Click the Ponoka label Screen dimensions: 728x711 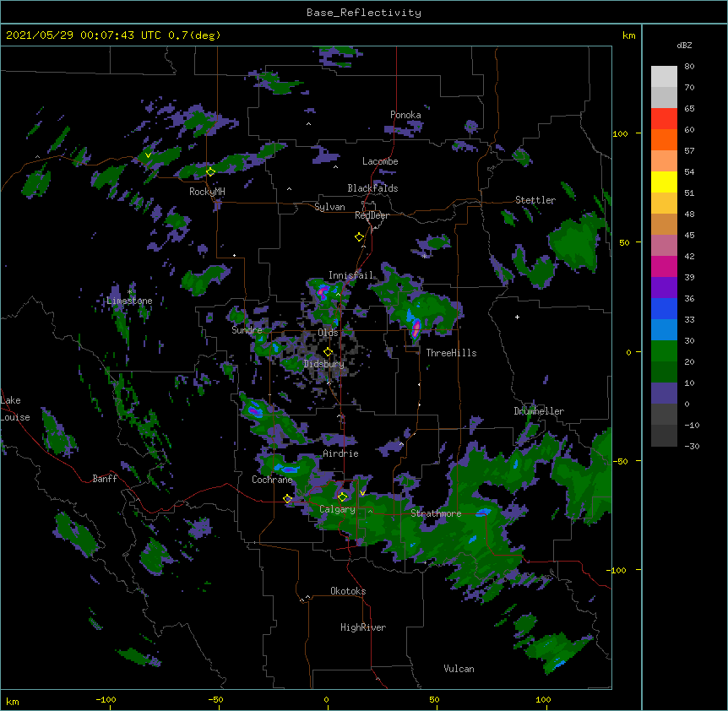[x=405, y=115]
